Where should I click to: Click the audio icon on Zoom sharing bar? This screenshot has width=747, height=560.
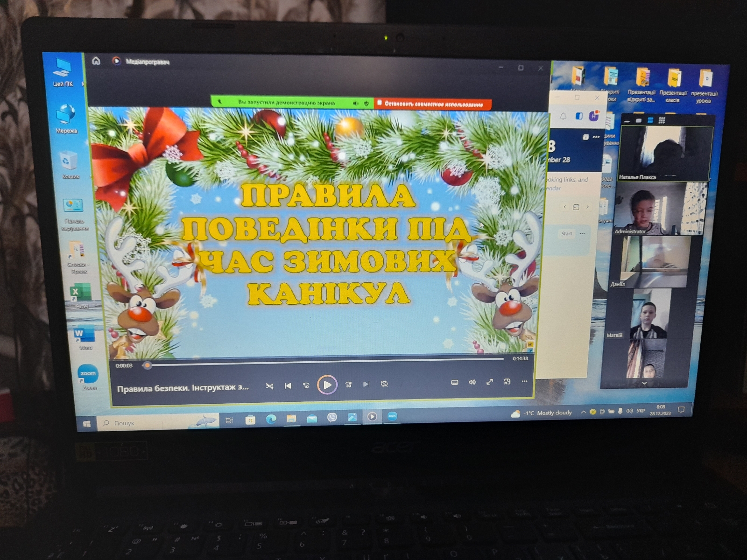click(355, 103)
